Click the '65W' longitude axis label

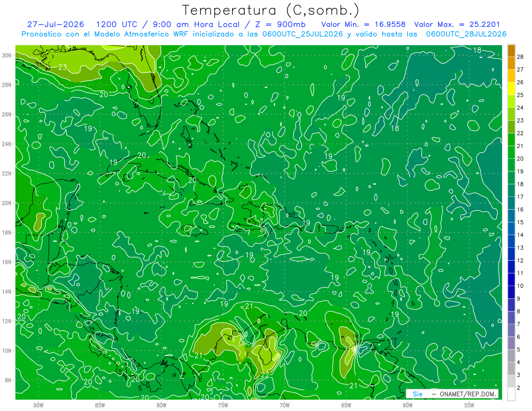pos(346,405)
